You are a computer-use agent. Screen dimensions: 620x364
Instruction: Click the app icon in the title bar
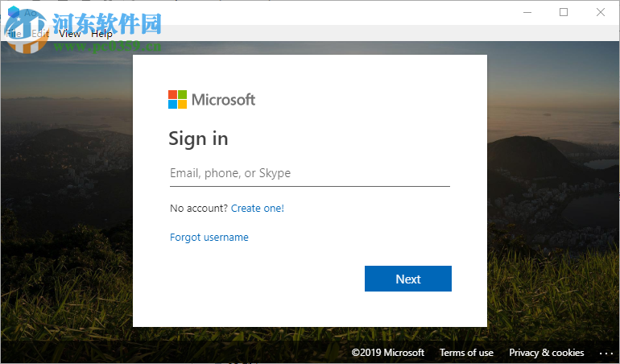[x=13, y=12]
